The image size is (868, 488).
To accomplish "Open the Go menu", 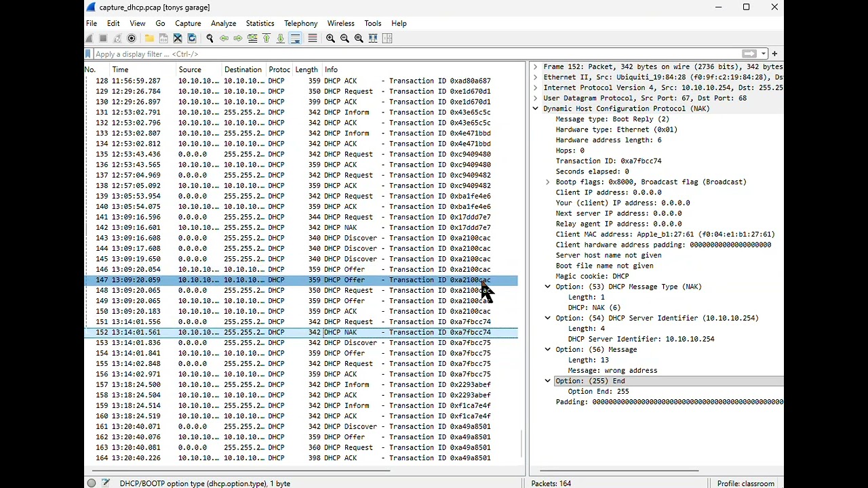I will 160,24.
